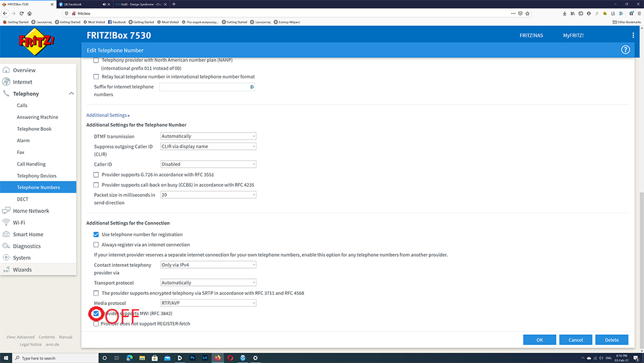Open Windows Settings gear in taskbar
This screenshot has width=644, height=363.
coord(255,358)
